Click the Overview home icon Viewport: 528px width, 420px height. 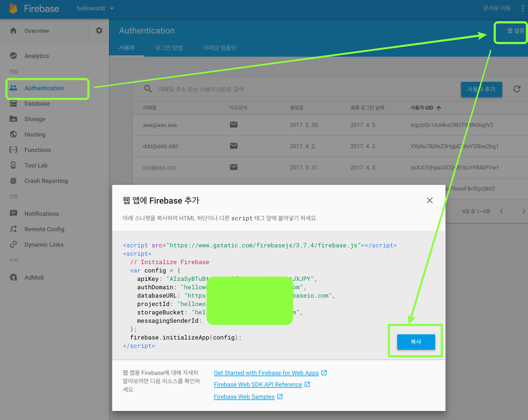tap(13, 31)
